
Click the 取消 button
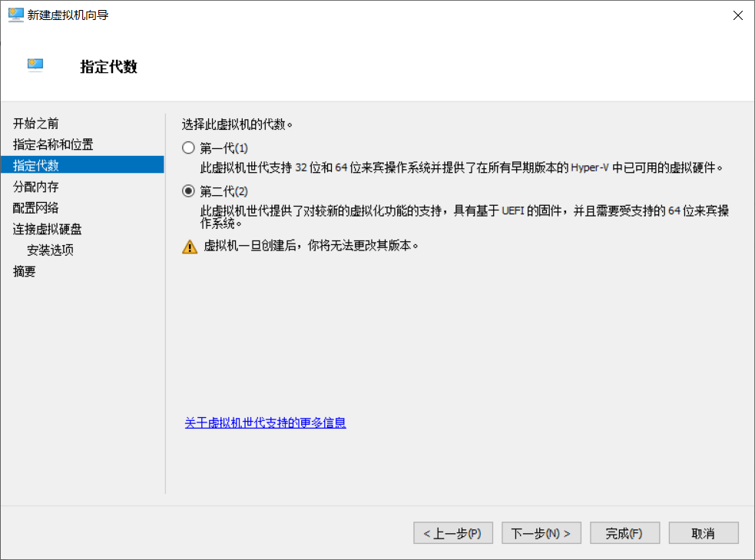point(704,532)
